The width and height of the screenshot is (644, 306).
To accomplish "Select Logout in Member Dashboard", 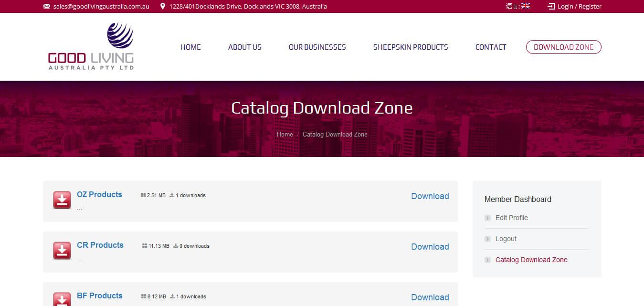I will (x=506, y=239).
